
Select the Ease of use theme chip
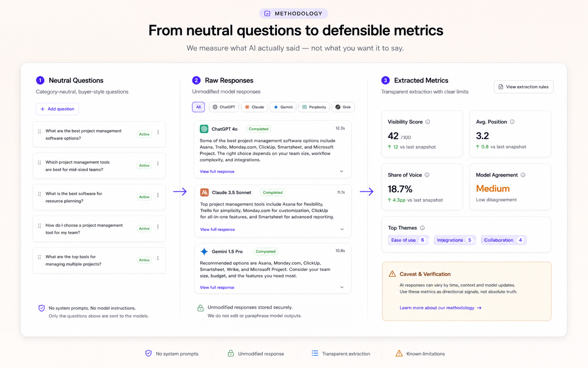(x=408, y=240)
